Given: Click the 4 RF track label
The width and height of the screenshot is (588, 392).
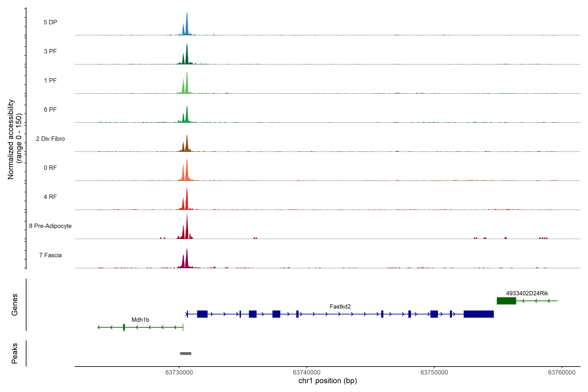Looking at the screenshot, I should click(x=50, y=197).
